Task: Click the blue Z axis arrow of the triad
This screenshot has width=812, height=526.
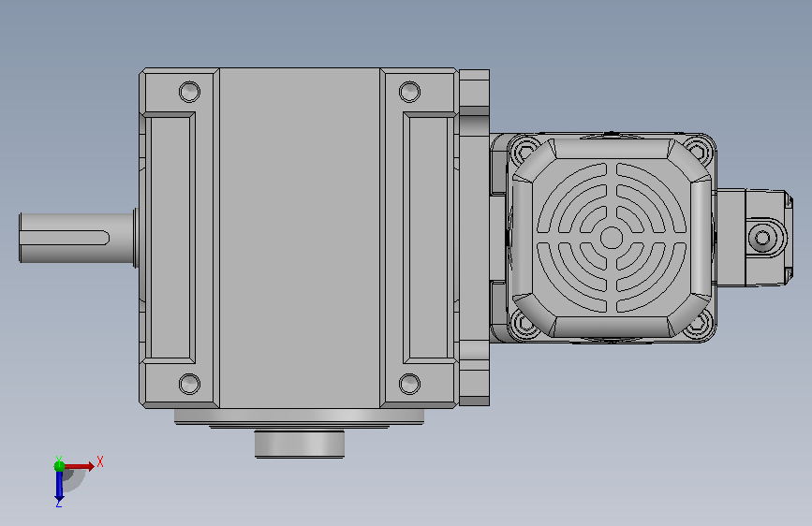Action: (59, 486)
